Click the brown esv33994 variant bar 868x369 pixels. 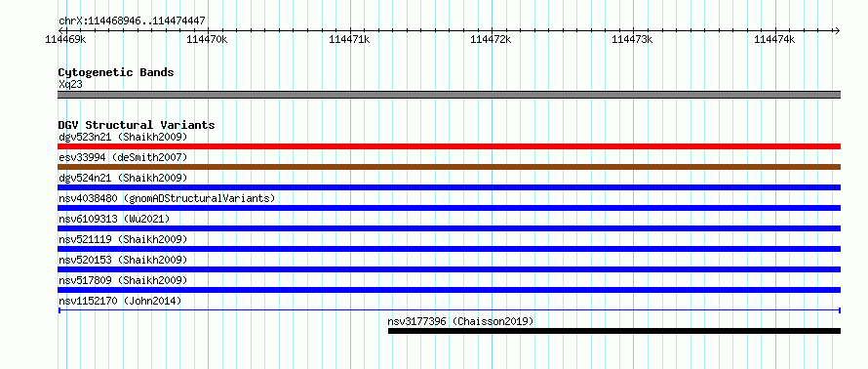[x=449, y=167]
